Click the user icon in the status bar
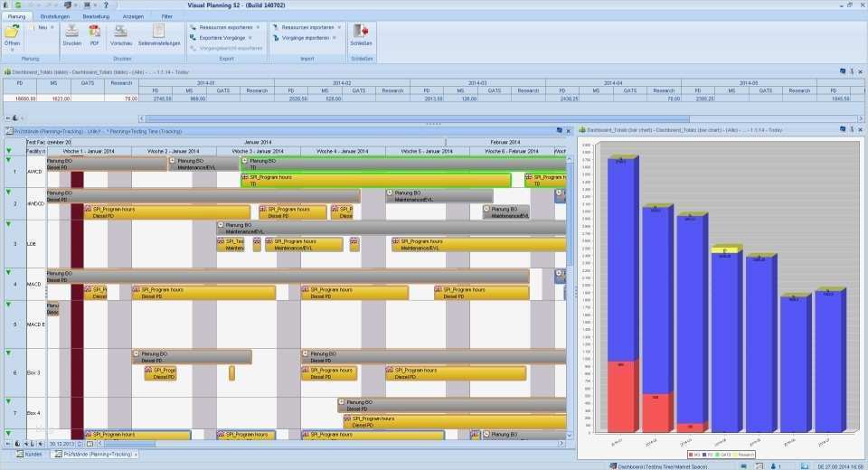 pos(774,466)
